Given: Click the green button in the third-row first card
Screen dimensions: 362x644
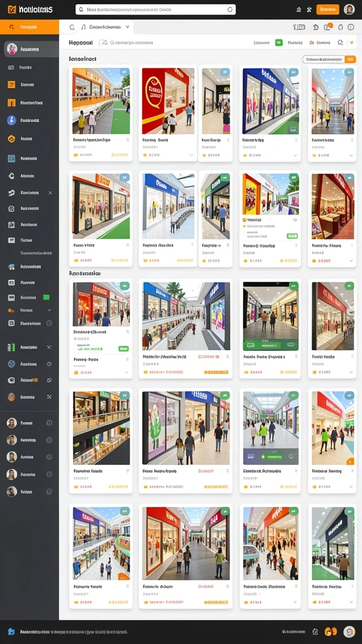Looking at the screenshot, I should pos(123,348).
